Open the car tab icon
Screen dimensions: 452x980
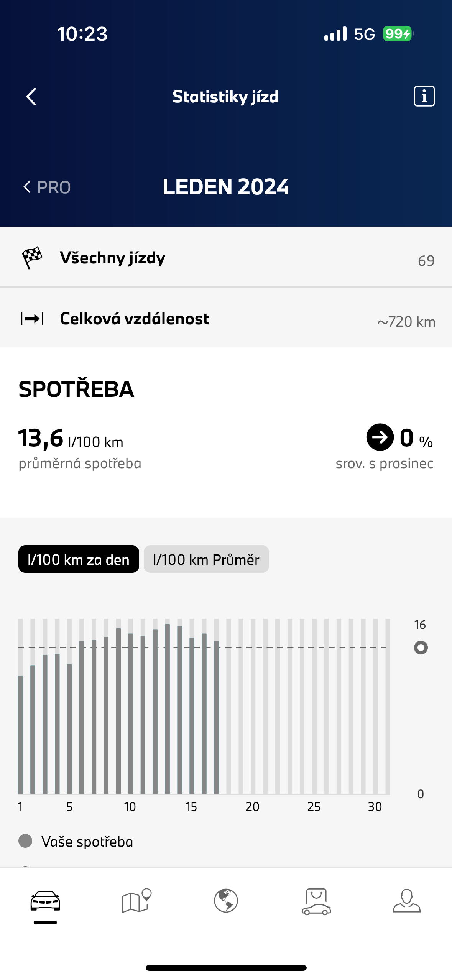pyautogui.click(x=45, y=901)
